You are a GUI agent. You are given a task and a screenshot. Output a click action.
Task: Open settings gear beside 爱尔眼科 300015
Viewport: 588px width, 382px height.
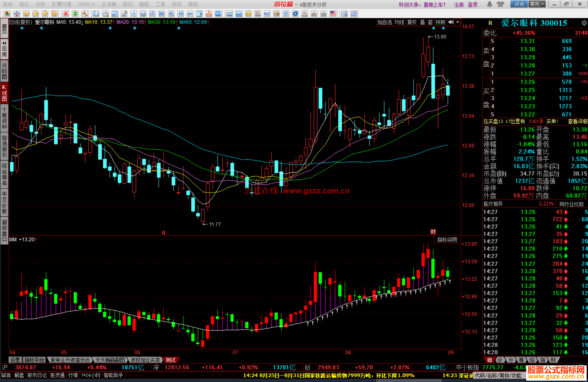pos(584,23)
